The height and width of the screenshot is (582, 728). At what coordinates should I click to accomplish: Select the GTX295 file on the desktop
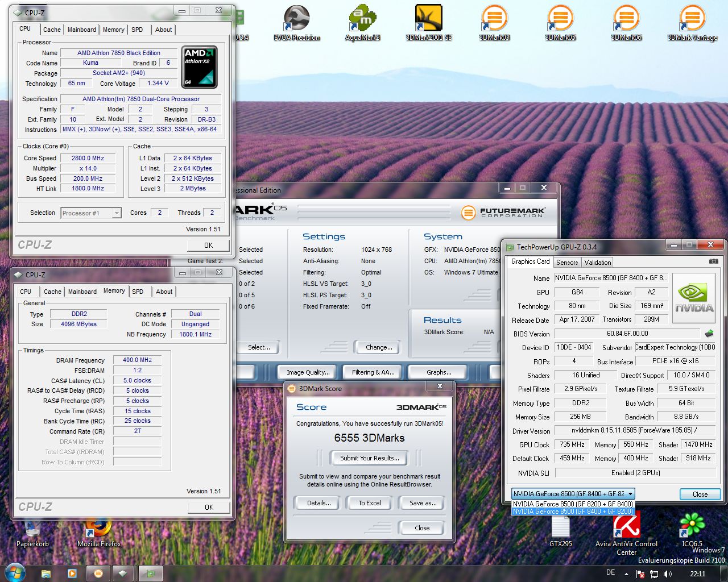(x=560, y=531)
